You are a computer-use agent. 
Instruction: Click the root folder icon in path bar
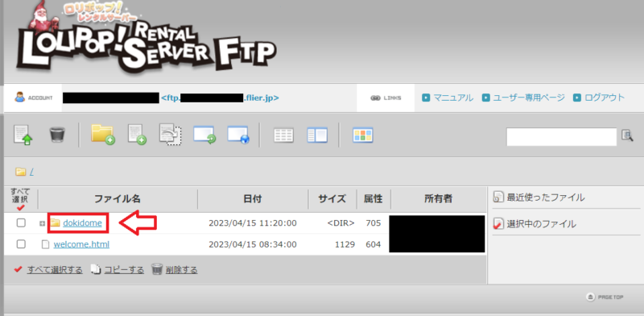pyautogui.click(x=20, y=172)
